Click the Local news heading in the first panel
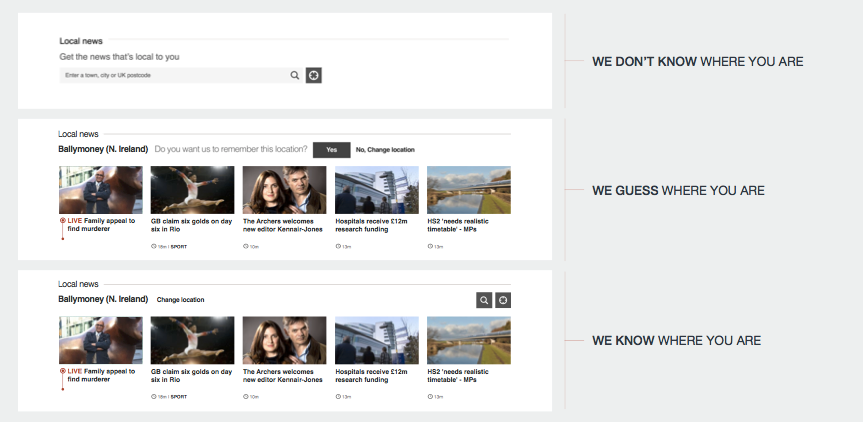 [81, 41]
